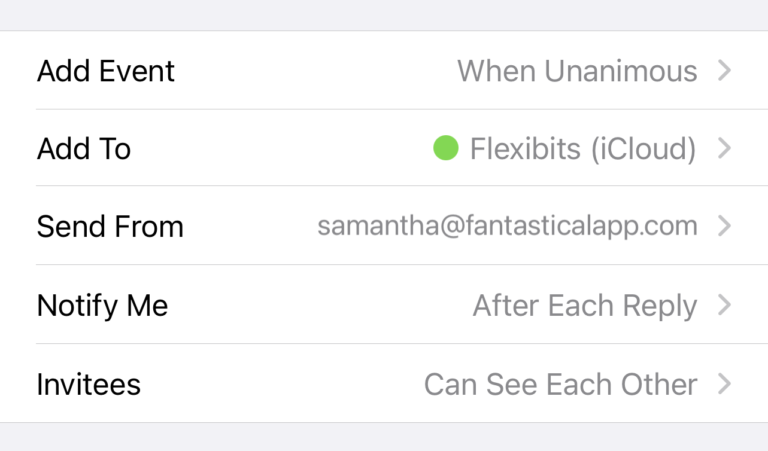The height and width of the screenshot is (451, 768).
Task: Open the chevron next to Flexibits (iCloud)
Action: (725, 149)
